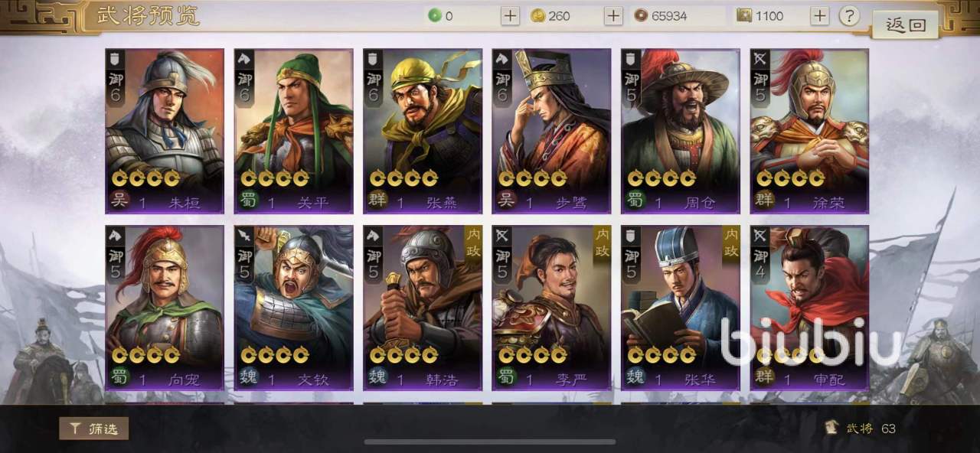Open general card 张华
Image resolution: width=980 pixels, height=453 pixels.
click(x=681, y=308)
